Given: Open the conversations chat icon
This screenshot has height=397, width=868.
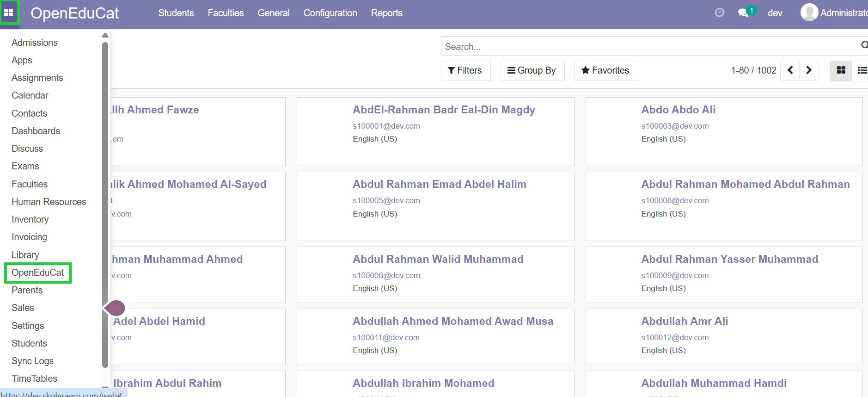Looking at the screenshot, I should pos(744,13).
